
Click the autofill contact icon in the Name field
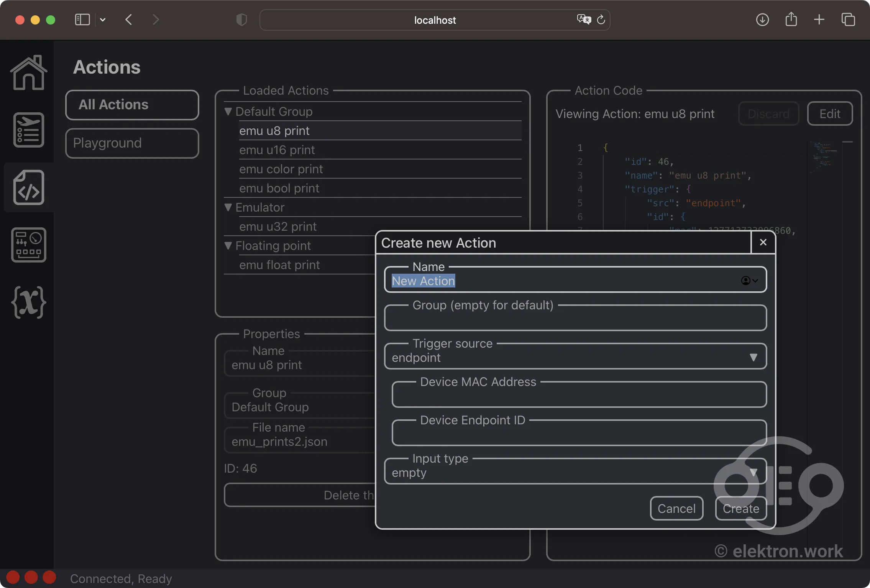(x=749, y=281)
